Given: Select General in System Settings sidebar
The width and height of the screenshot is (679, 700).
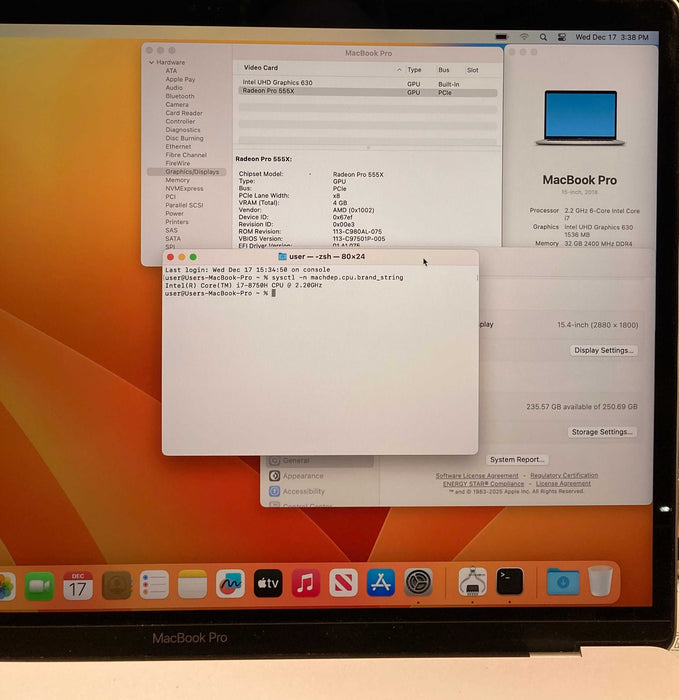Looking at the screenshot, I should (320, 460).
